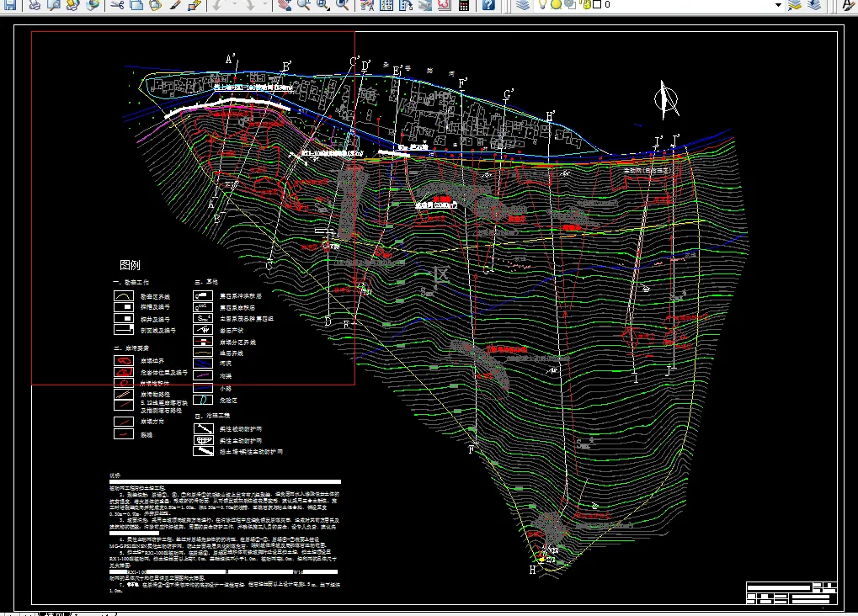Image resolution: width=858 pixels, height=616 pixels.
Task: Activate the Pan hand tool
Action: (284, 5)
